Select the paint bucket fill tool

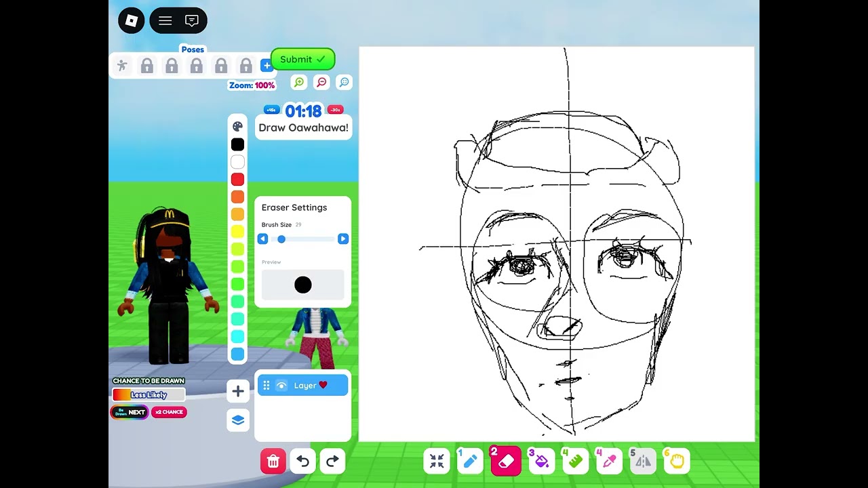[541, 462]
